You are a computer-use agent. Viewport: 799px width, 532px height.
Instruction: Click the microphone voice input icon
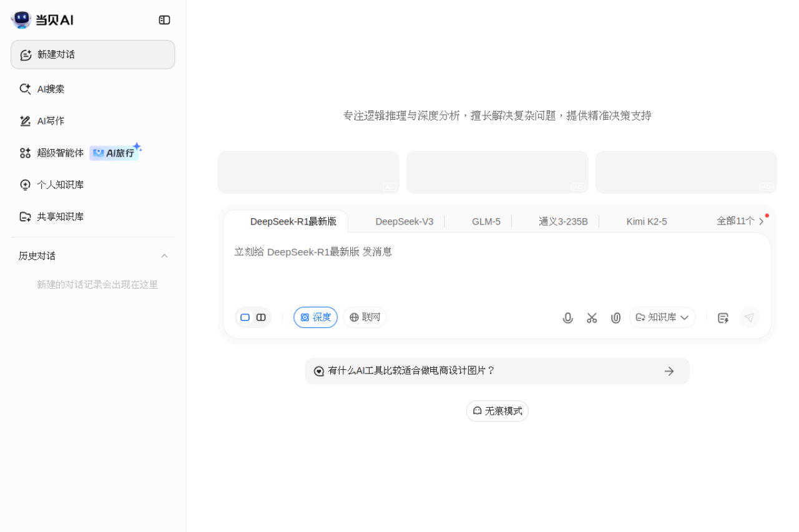click(567, 317)
